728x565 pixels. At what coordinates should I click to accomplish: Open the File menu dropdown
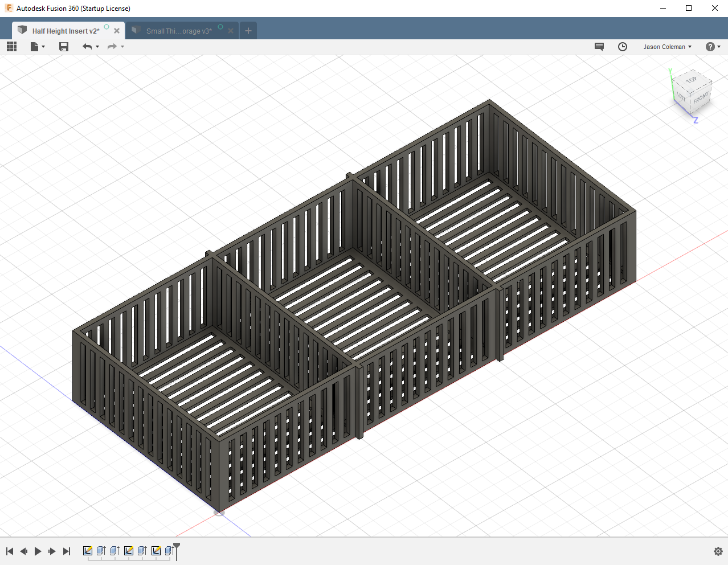34,47
